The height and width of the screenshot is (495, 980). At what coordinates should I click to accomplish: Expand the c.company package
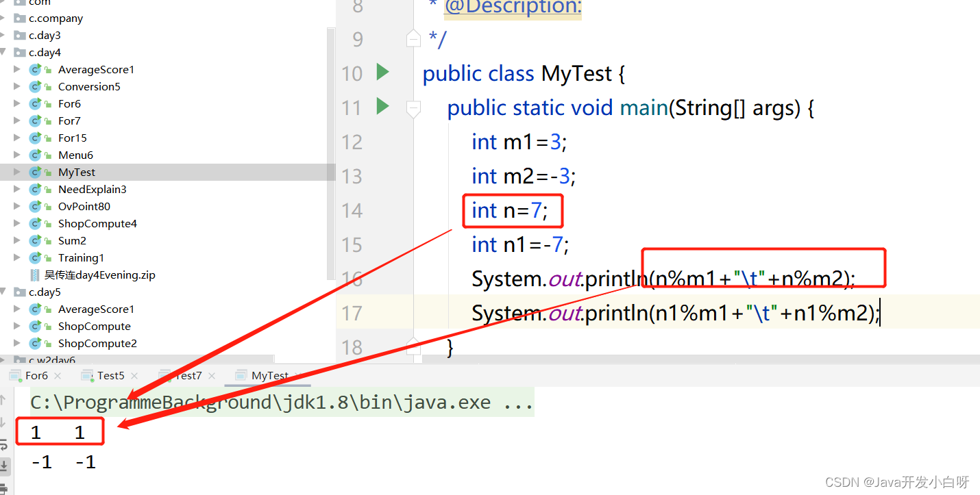3,18
